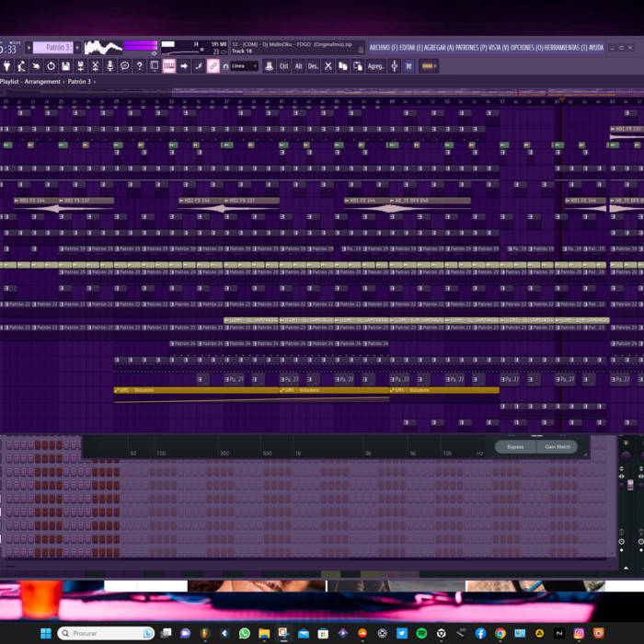Click the stamp tool icon
Viewport: 644px width, 644px height.
coord(269,66)
